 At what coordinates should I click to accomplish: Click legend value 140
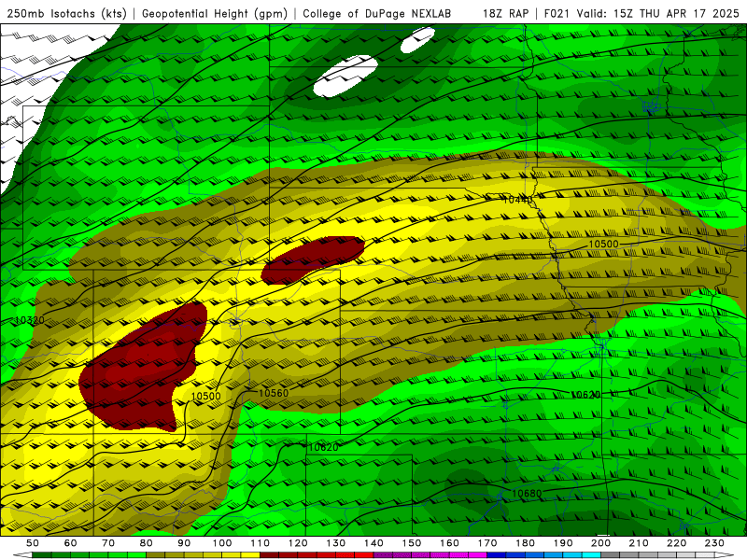pos(373,543)
